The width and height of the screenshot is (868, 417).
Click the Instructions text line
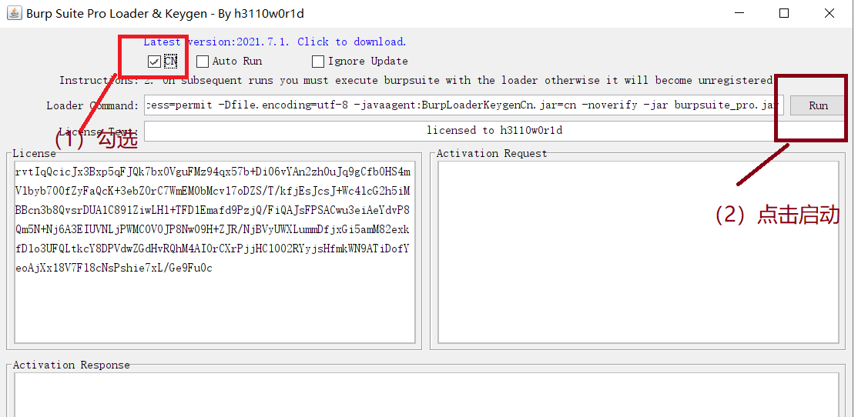tap(416, 81)
